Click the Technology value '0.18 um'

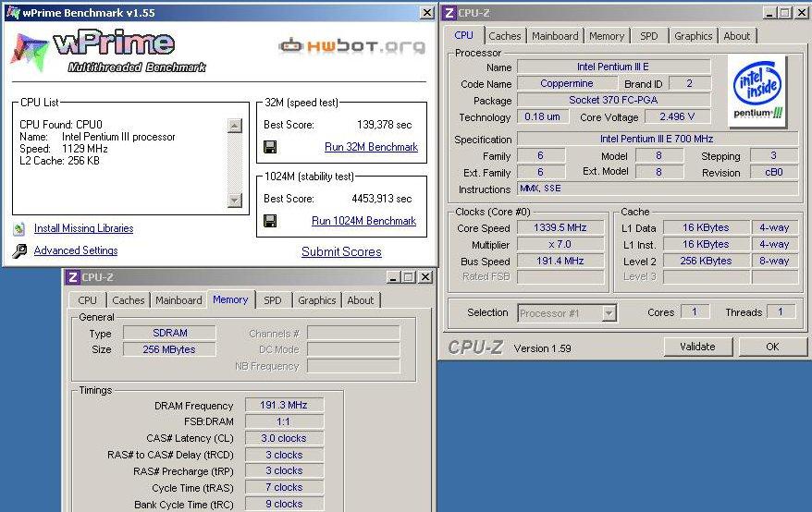click(543, 117)
